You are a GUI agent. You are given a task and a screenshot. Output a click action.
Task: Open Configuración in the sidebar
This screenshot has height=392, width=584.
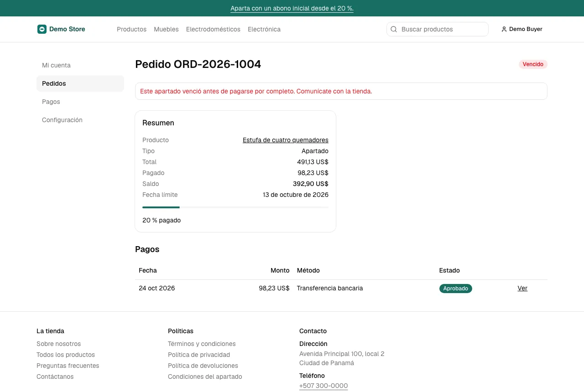(x=80, y=120)
